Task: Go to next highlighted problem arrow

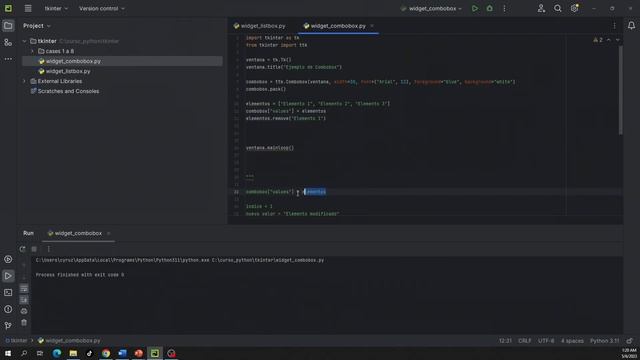Action: pyautogui.click(x=617, y=40)
